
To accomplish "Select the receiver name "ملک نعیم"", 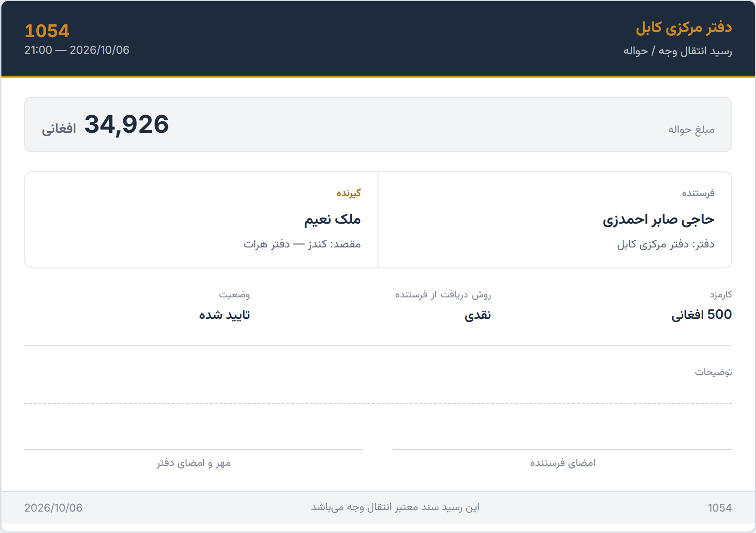I will coord(332,219).
